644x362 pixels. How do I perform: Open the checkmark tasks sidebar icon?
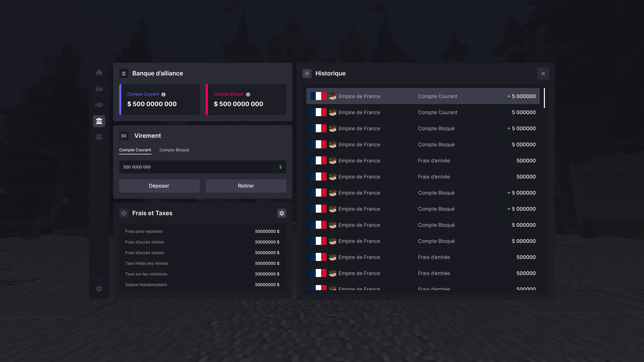coord(99,137)
